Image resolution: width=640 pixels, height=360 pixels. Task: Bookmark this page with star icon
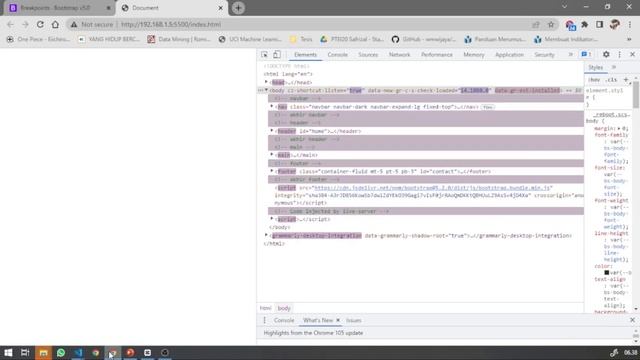click(551, 24)
